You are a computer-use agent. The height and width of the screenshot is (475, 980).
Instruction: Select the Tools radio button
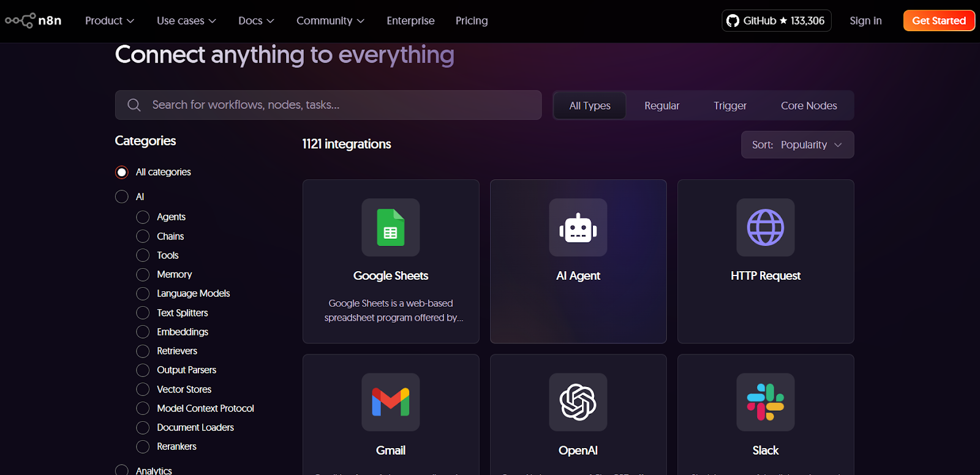click(x=143, y=255)
